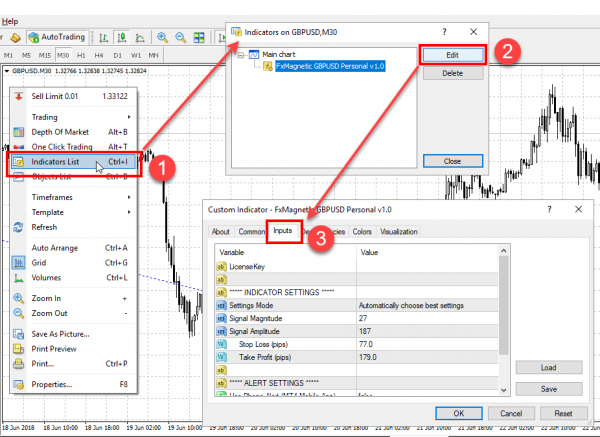This screenshot has height=437, width=600.
Task: Select One Click Trading menu entry
Action: (73, 147)
